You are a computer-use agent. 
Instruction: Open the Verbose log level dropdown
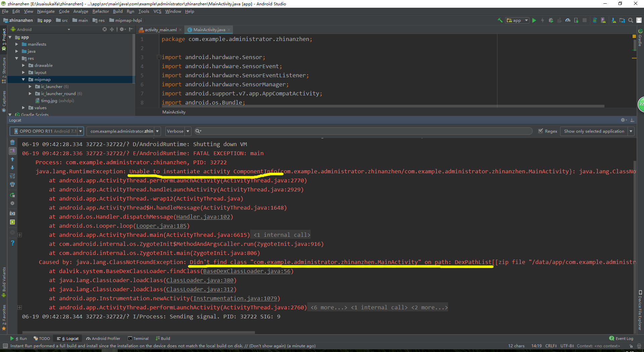pos(178,131)
